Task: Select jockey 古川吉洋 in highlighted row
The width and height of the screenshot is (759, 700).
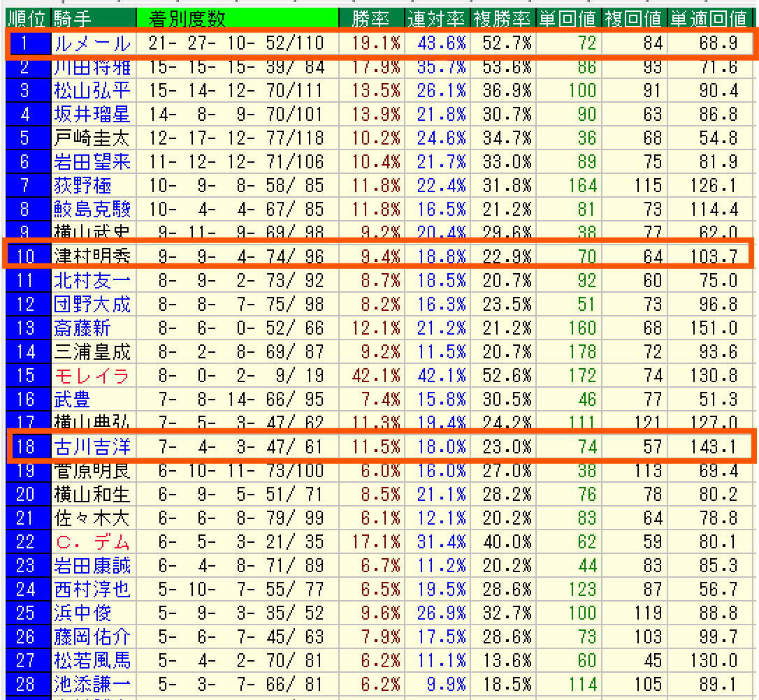Action: pyautogui.click(x=92, y=446)
